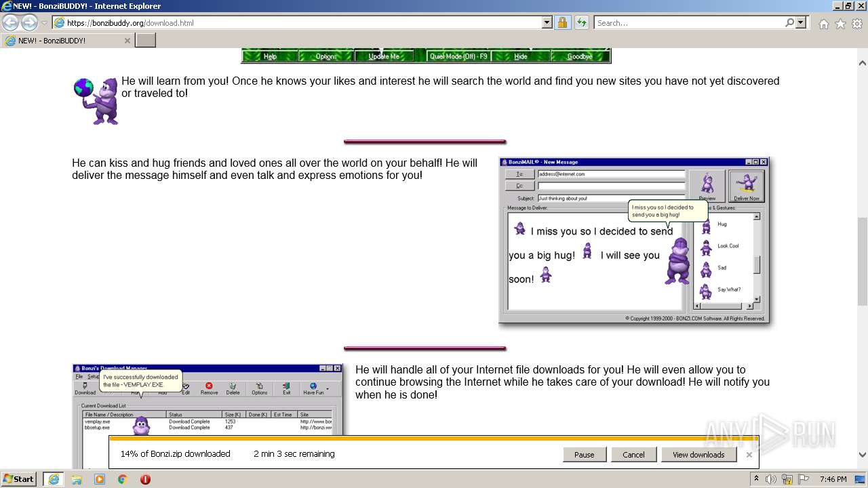The width and height of the screenshot is (868, 488).
Task: Show hidden tray icons arrow
Action: pos(757,479)
